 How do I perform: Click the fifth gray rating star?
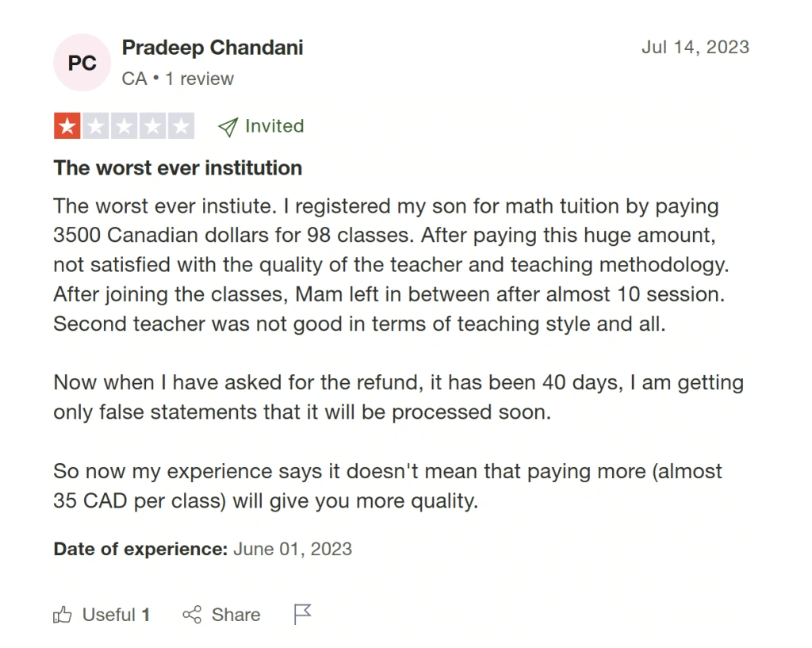[181, 125]
